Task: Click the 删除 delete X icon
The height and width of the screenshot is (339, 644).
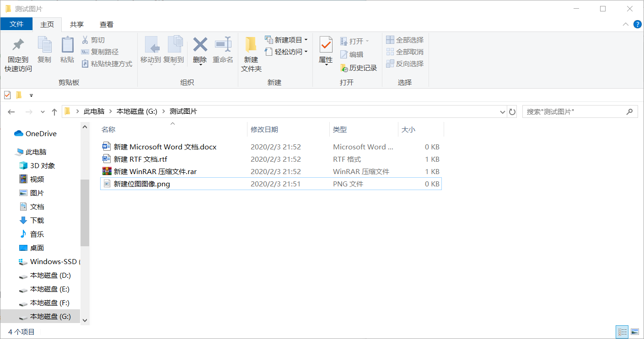Action: [x=200, y=45]
